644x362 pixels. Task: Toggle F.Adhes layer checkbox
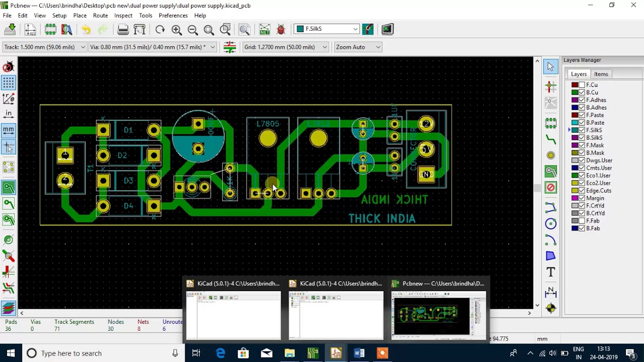(x=582, y=100)
